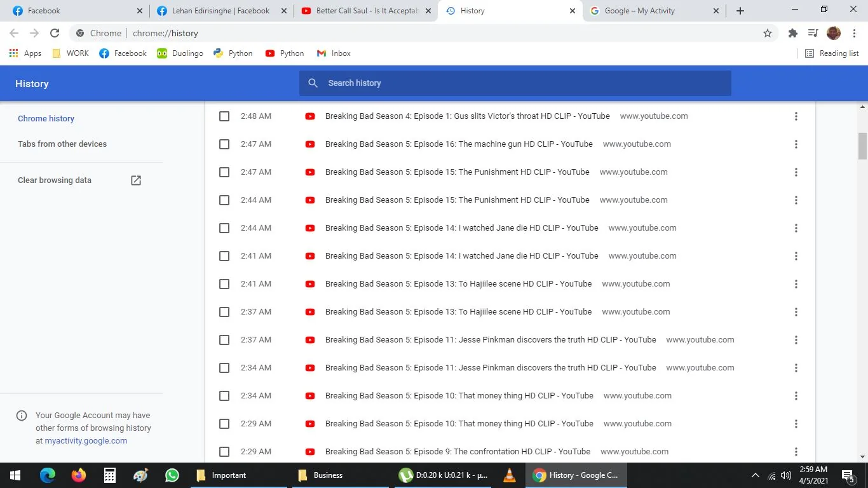Open the Facebook bookmark in the bookmarks bar
The image size is (868, 488).
[123, 53]
